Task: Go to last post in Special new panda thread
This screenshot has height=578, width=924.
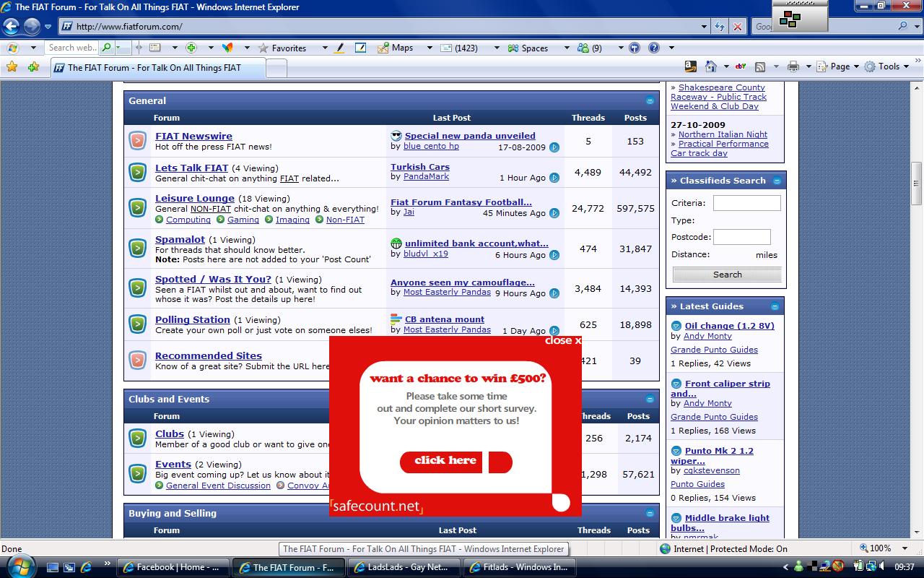Action: coord(554,147)
